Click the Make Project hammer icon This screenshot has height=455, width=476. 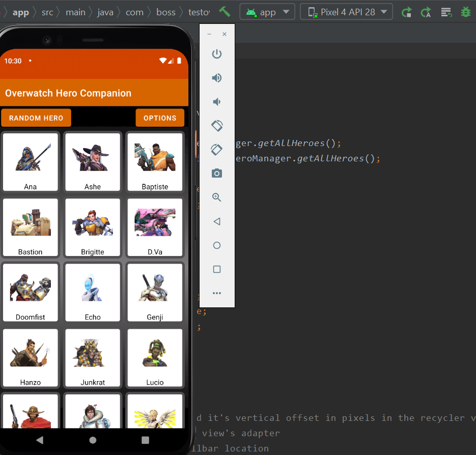click(225, 12)
